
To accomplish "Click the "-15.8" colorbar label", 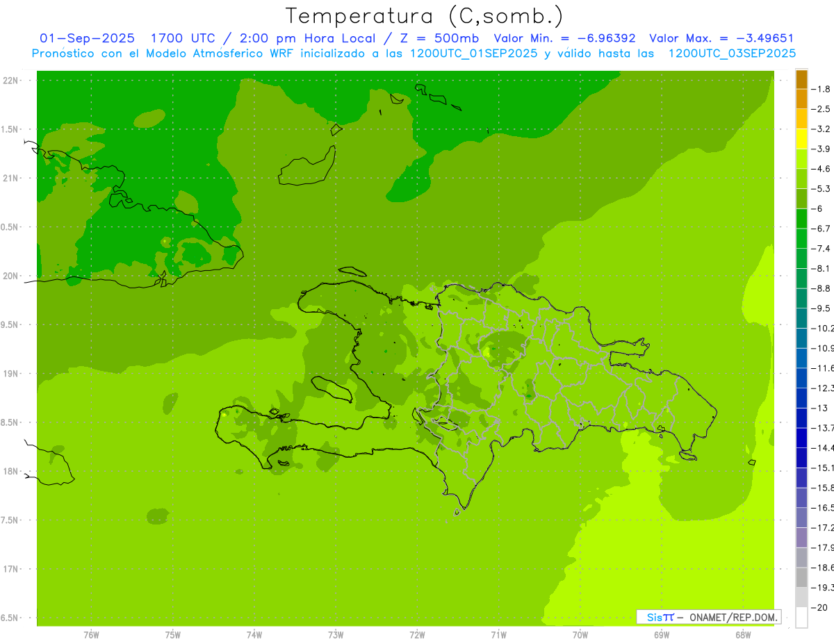I will (x=823, y=488).
